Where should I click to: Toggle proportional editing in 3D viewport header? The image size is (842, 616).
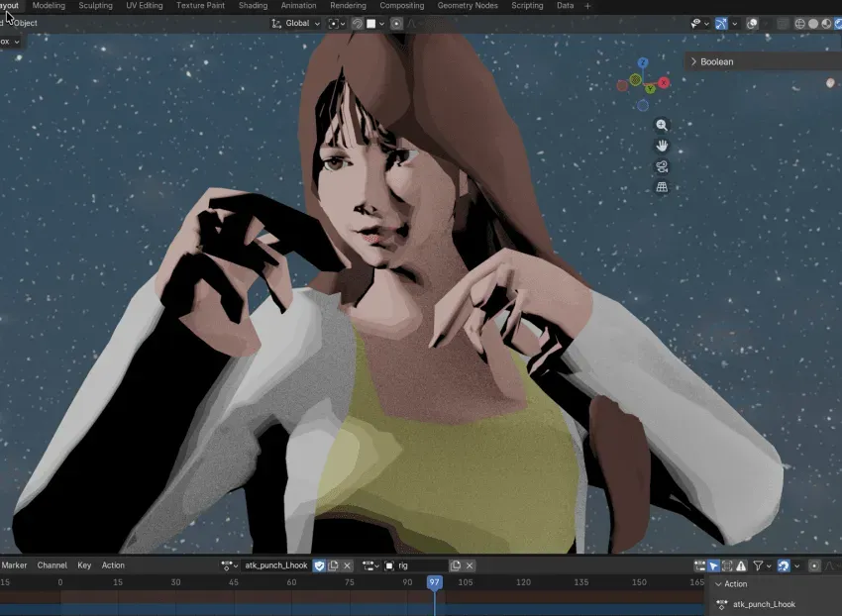[x=397, y=24]
